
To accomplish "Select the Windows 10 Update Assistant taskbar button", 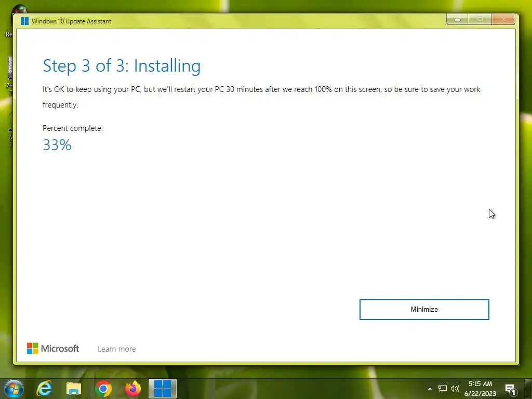I will [x=163, y=389].
